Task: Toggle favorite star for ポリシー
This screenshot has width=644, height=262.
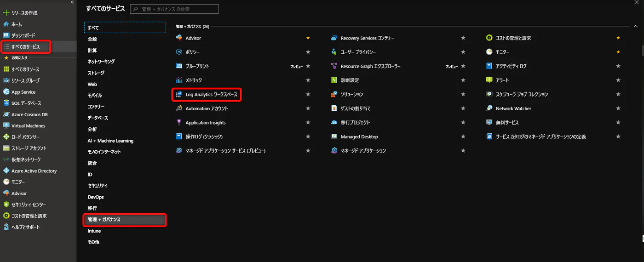Action: click(x=308, y=52)
